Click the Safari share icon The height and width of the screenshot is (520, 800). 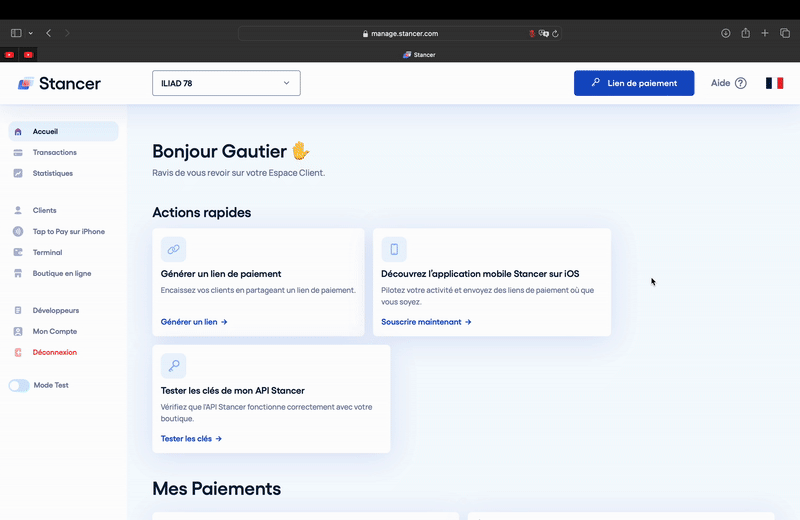click(x=745, y=33)
